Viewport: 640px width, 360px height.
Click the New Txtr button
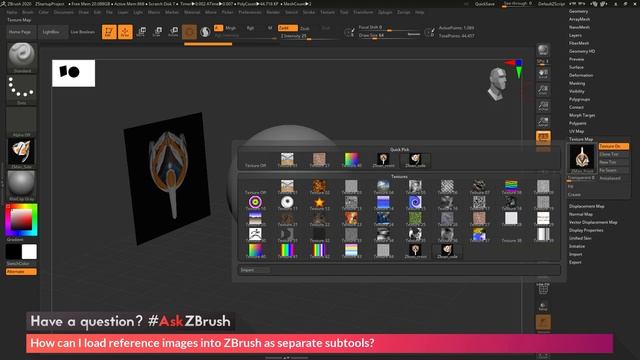click(x=613, y=162)
